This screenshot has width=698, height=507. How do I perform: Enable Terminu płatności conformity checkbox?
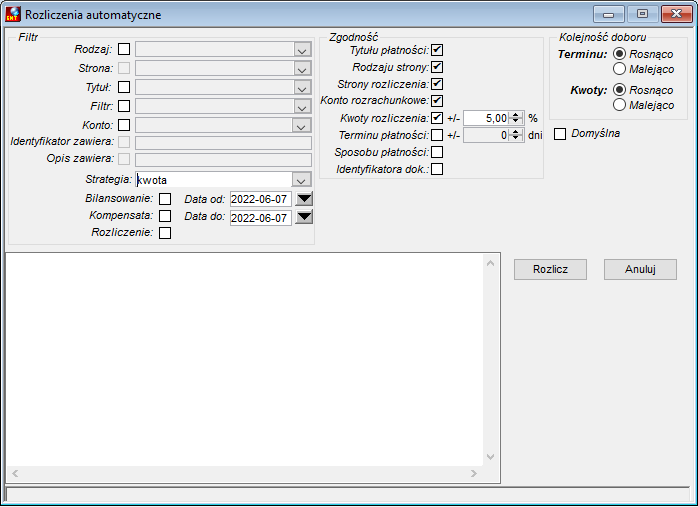(x=437, y=135)
